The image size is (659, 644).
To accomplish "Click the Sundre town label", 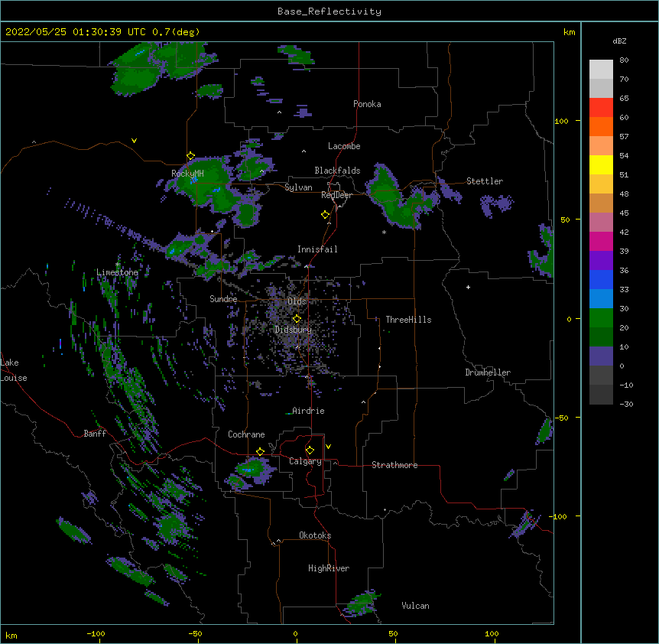I will click(x=223, y=299).
